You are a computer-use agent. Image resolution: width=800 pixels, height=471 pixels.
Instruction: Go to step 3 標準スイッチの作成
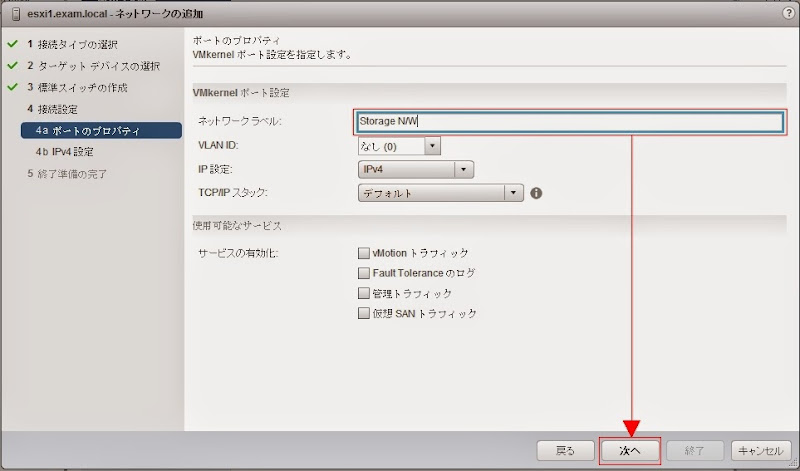[x=77, y=87]
